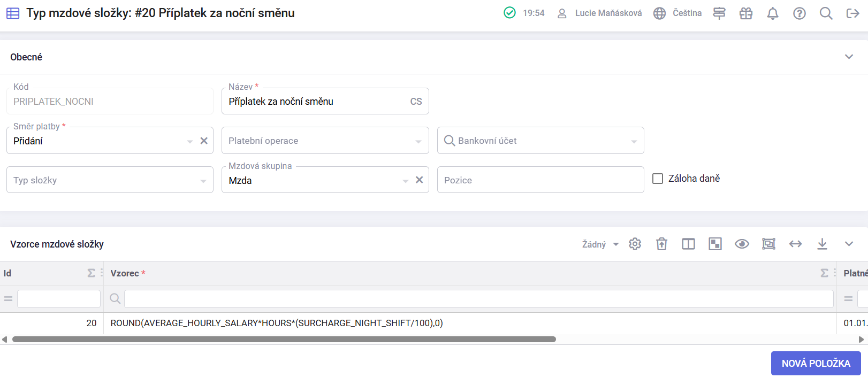Collapse Vzorce mzdové složky section
The height and width of the screenshot is (378, 868).
point(849,244)
